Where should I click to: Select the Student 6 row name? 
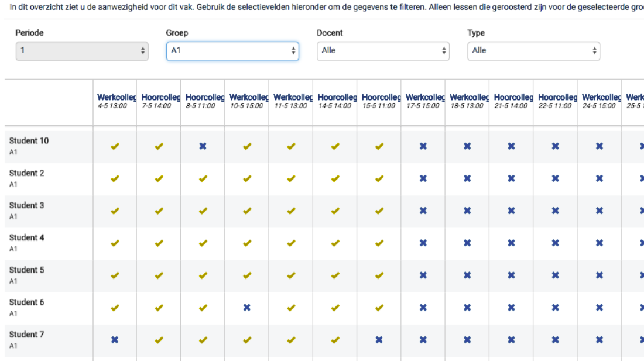point(27,302)
